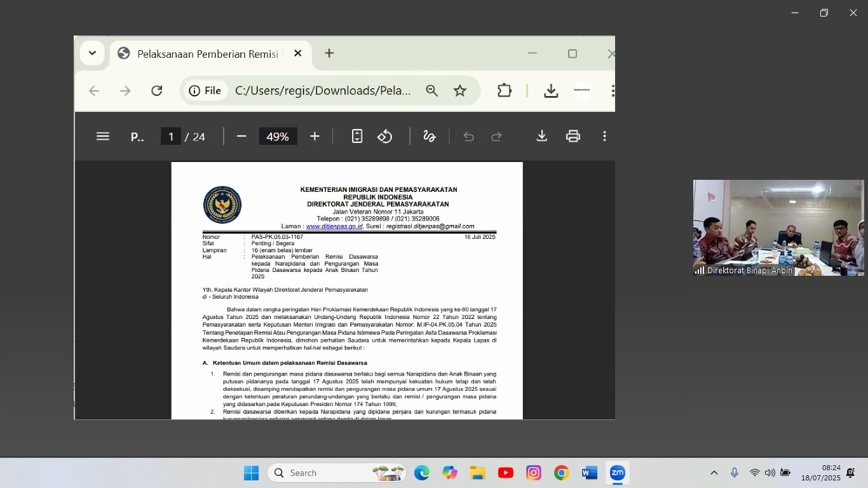Bookmark this page with star icon
This screenshot has width=868, height=488.
pos(460,91)
